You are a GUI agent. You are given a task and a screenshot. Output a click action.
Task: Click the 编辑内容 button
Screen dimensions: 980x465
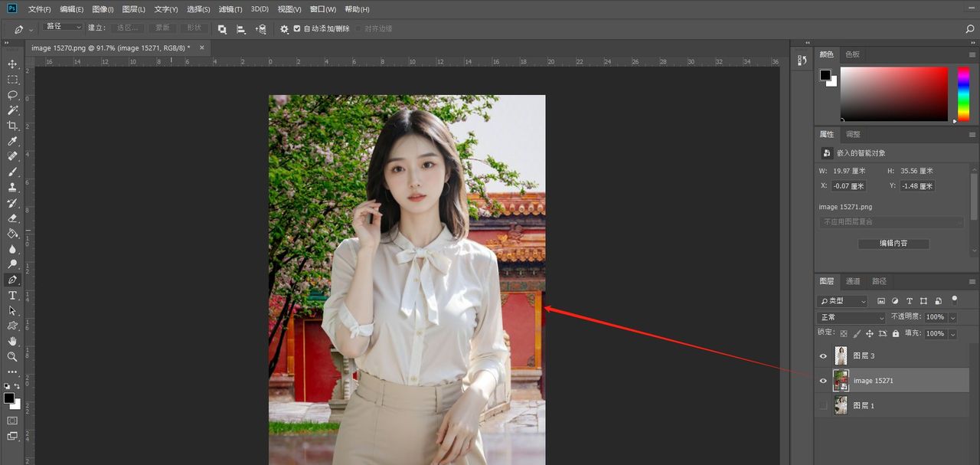tap(893, 244)
